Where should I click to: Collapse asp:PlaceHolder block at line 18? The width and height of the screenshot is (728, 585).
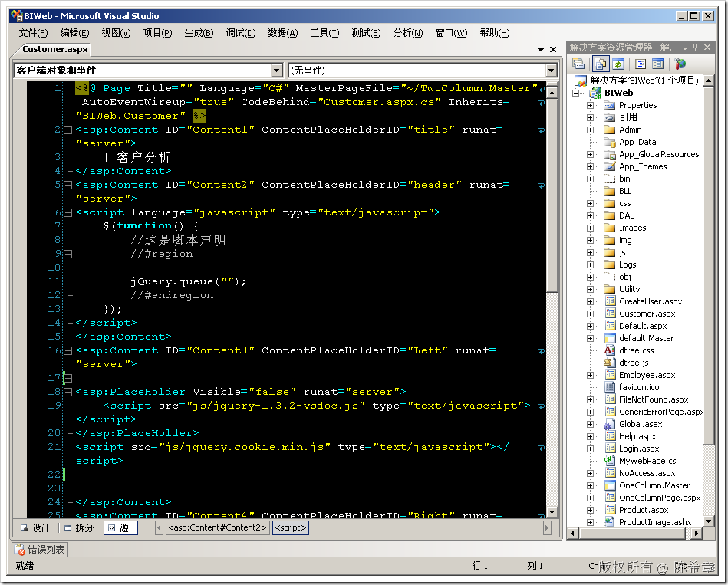click(68, 393)
